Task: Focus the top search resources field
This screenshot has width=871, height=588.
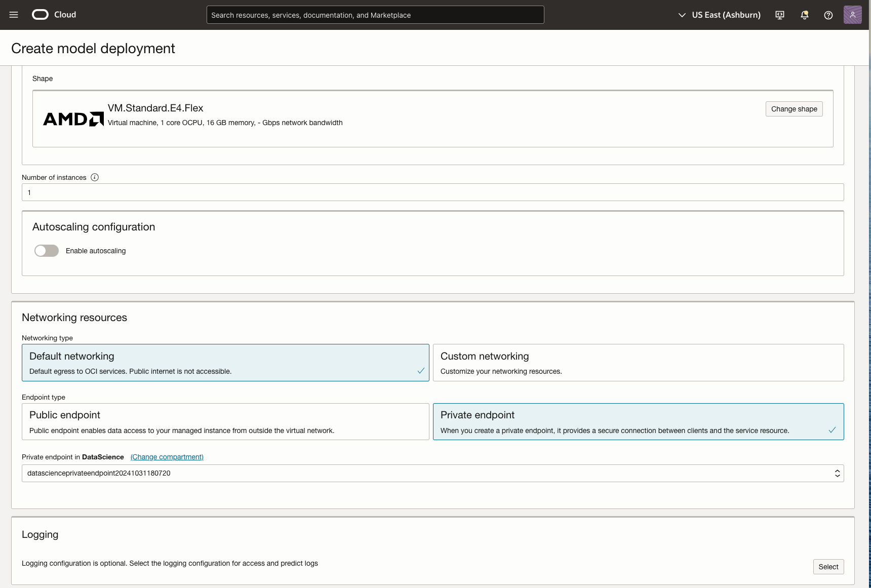Action: tap(375, 15)
